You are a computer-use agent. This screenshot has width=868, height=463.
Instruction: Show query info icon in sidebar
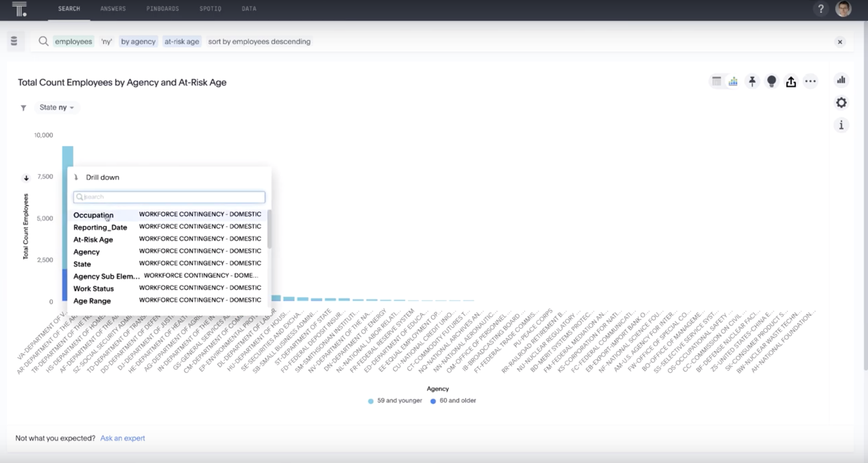coord(841,125)
